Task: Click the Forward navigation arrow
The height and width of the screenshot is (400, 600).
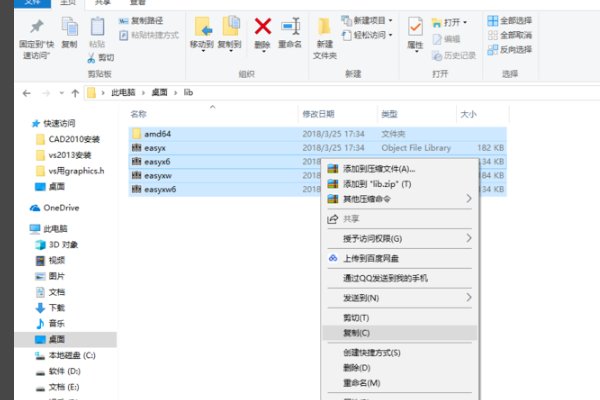Action: click(46, 93)
